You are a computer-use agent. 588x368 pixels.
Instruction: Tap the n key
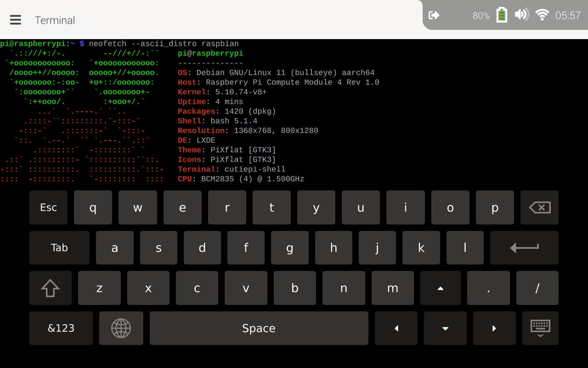click(344, 288)
